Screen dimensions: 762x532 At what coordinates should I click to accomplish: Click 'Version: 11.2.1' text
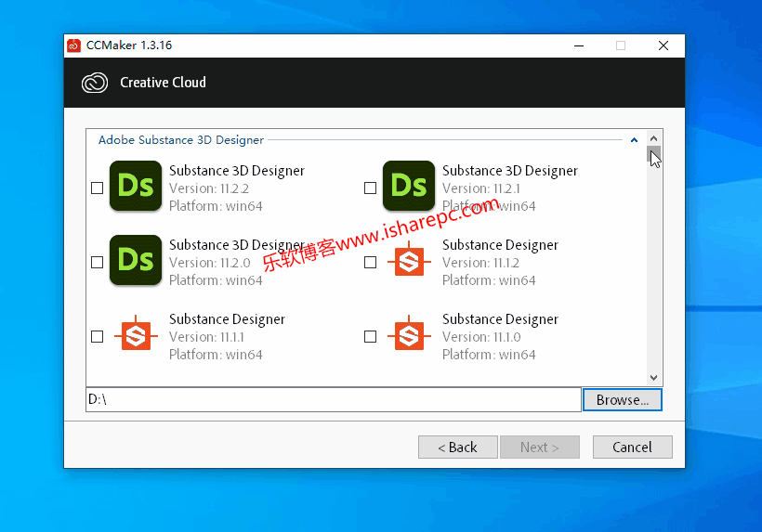(x=481, y=188)
